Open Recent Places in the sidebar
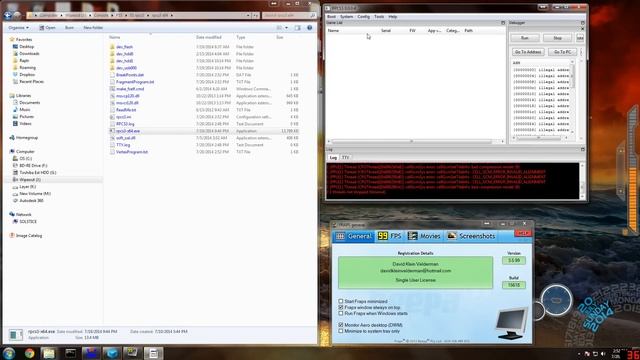Viewport: 640px width, 360px height. click(x=31, y=82)
